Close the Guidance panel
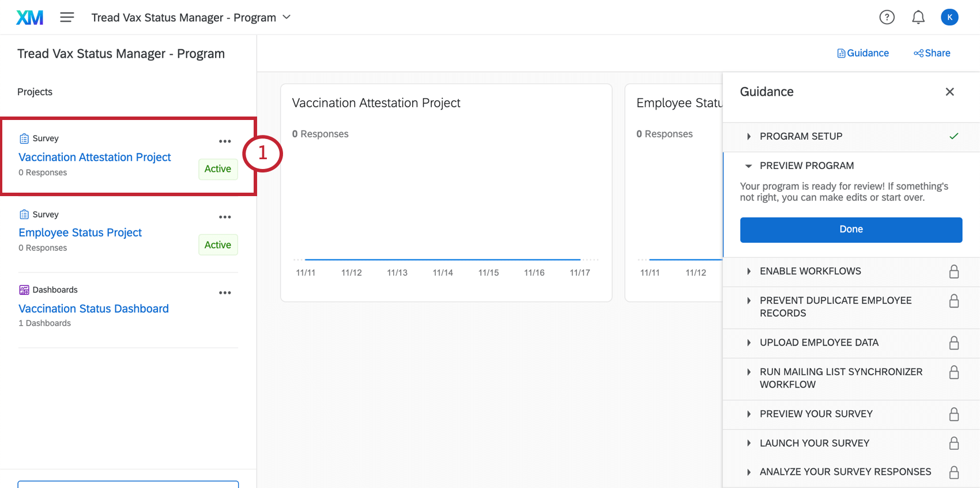The height and width of the screenshot is (488, 980). click(950, 92)
